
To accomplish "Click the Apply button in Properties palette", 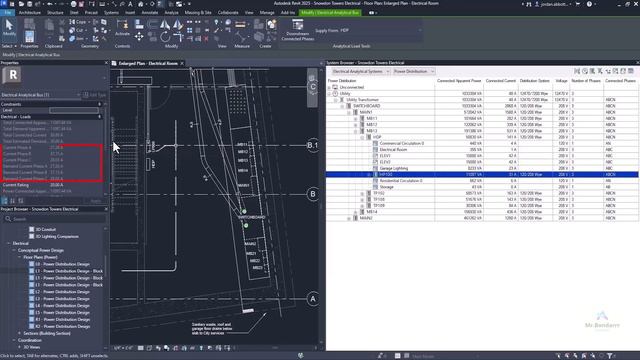I will (96, 201).
